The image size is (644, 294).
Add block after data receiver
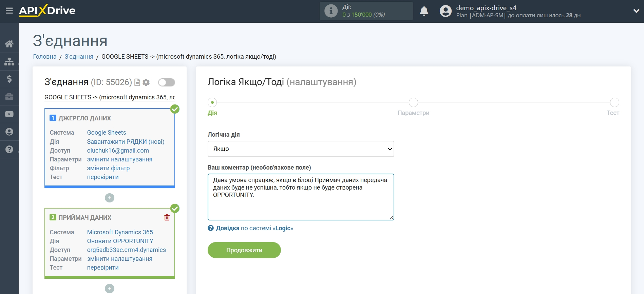coord(110,288)
